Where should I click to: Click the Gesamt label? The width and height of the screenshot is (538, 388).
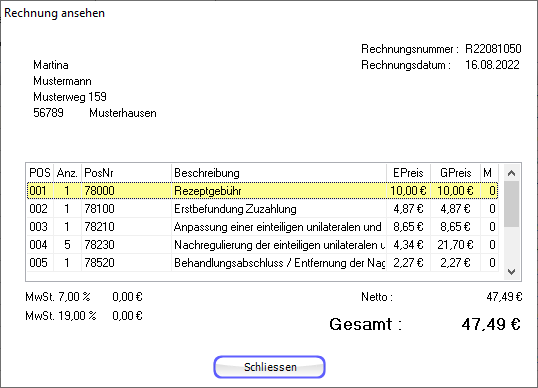[x=365, y=324]
